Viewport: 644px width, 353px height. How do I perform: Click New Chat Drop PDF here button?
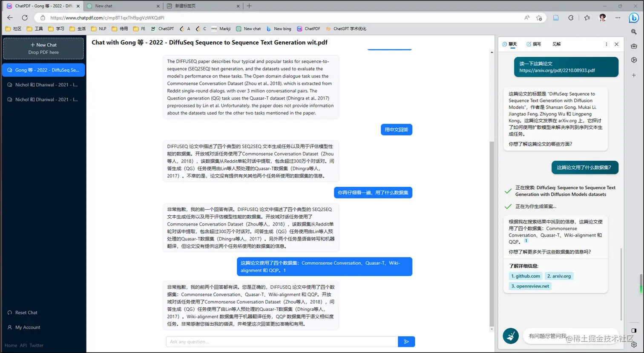click(43, 49)
